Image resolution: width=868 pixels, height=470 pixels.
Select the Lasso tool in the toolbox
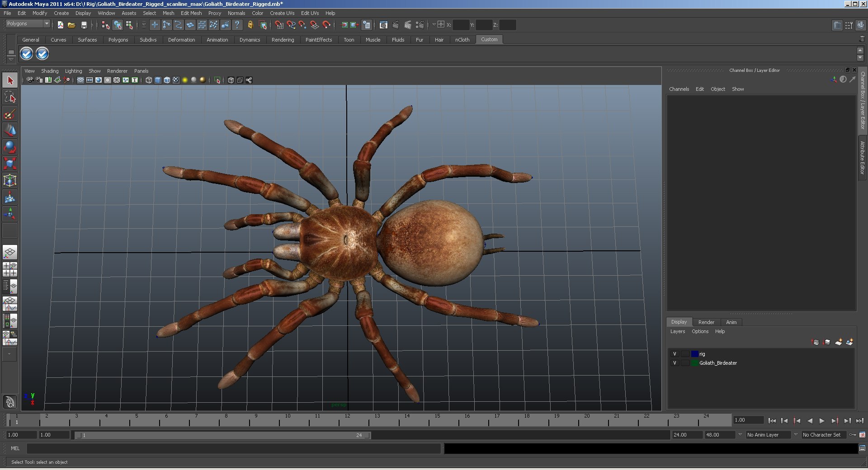(x=10, y=97)
